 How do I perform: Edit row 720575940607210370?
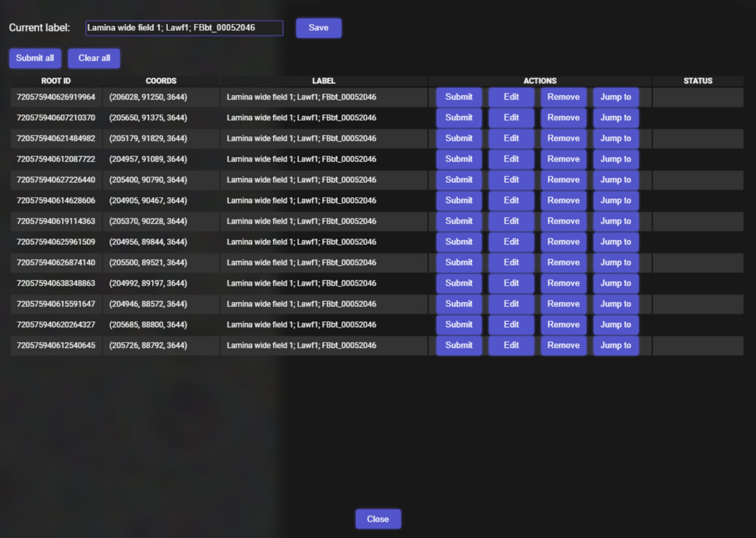[x=511, y=118]
